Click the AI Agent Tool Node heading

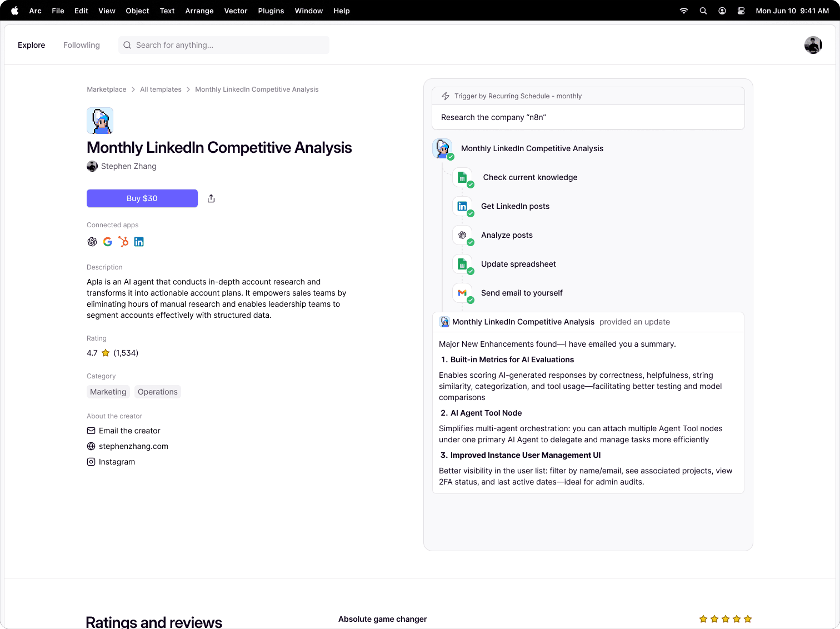tap(486, 413)
